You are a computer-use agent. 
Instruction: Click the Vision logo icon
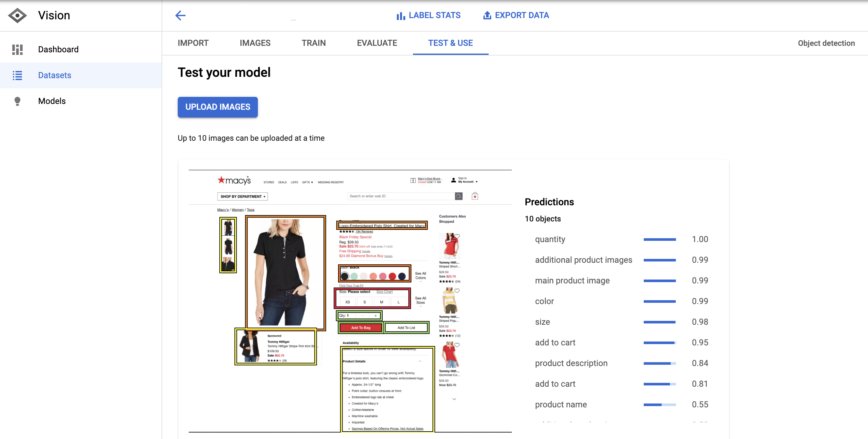(17, 15)
